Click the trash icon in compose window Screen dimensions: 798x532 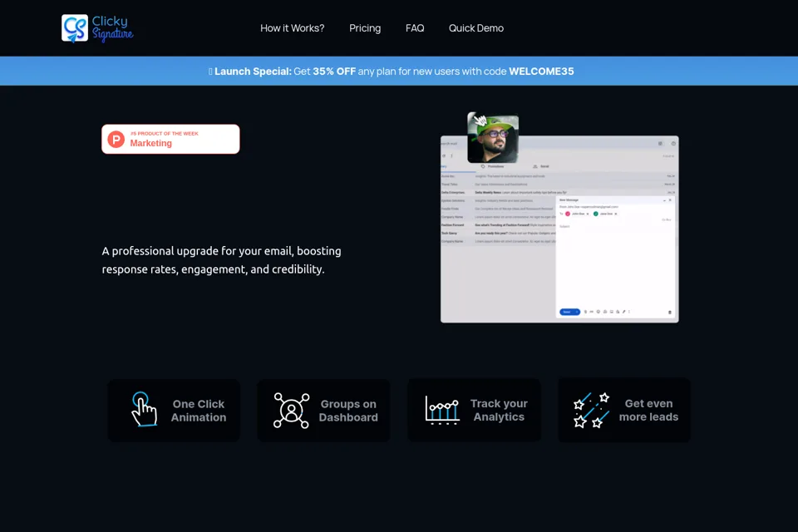670,312
